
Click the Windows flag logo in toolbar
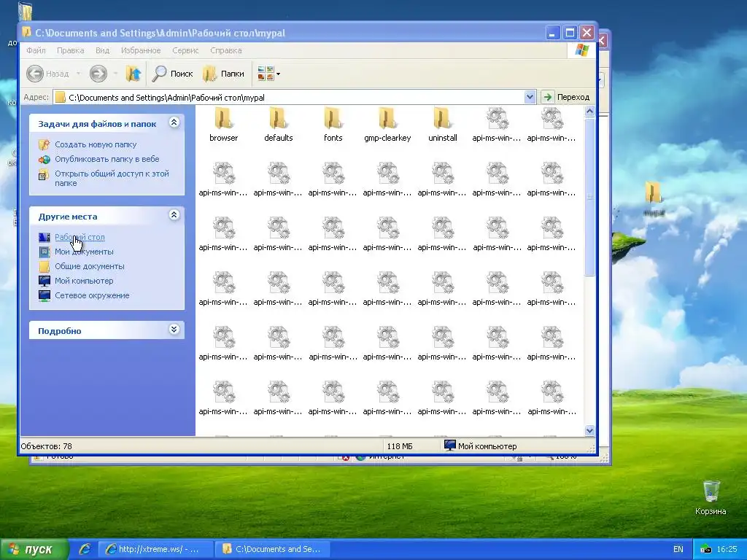click(581, 50)
